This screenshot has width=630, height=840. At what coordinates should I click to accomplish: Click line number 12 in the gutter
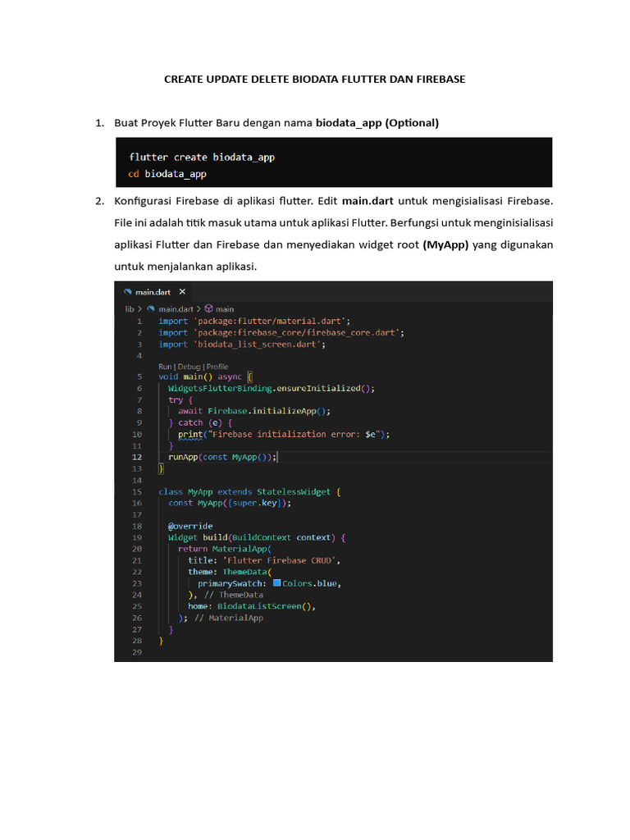(137, 457)
